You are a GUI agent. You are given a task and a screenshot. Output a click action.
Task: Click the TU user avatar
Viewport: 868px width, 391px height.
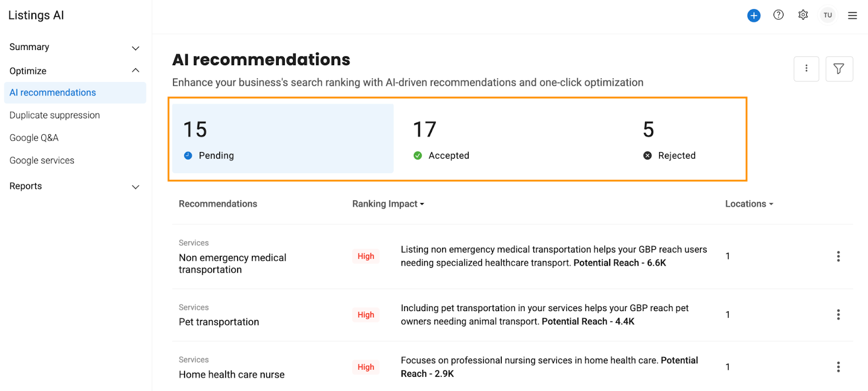point(828,15)
